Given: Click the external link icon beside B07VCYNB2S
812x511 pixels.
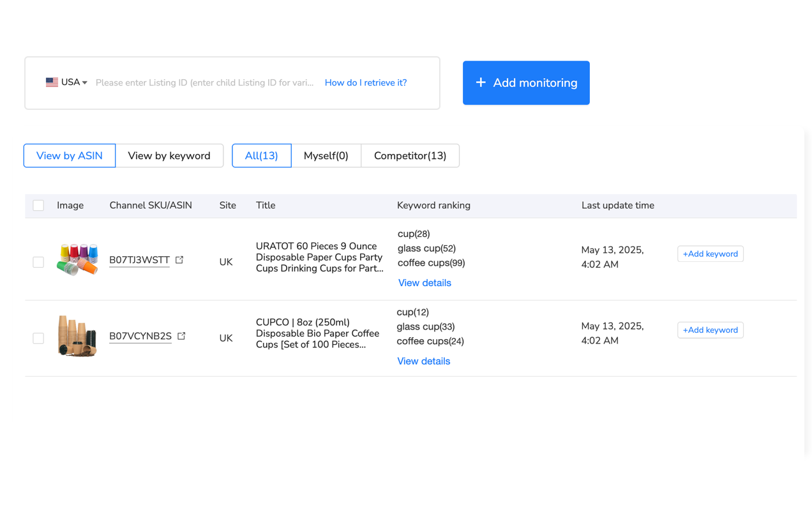Looking at the screenshot, I should pos(181,335).
